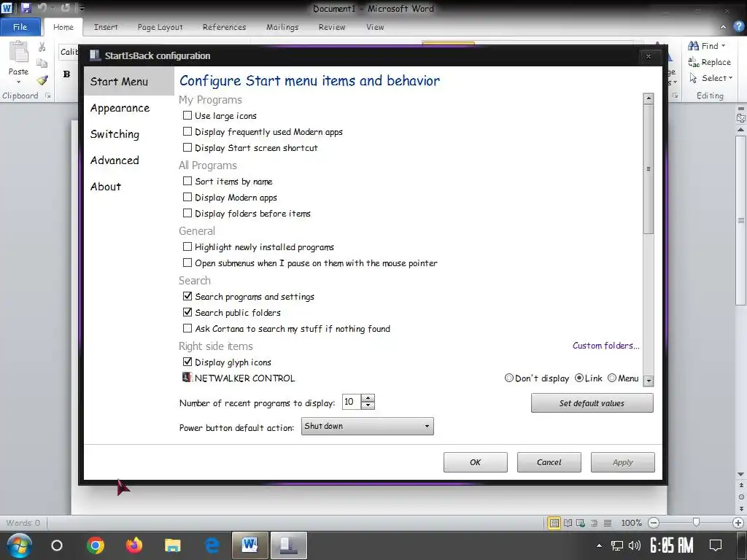
Task: Switch to Full Screen Reading view
Action: click(x=568, y=523)
